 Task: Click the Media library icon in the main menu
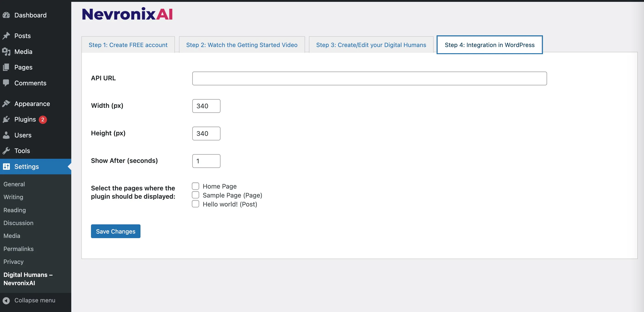coord(6,52)
